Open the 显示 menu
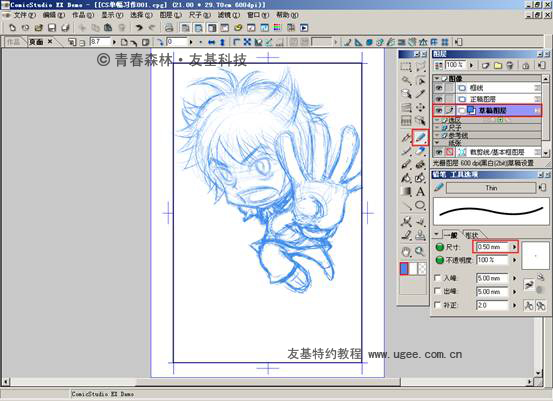Screen dimensions: 553x401 pyautogui.click(x=112, y=15)
